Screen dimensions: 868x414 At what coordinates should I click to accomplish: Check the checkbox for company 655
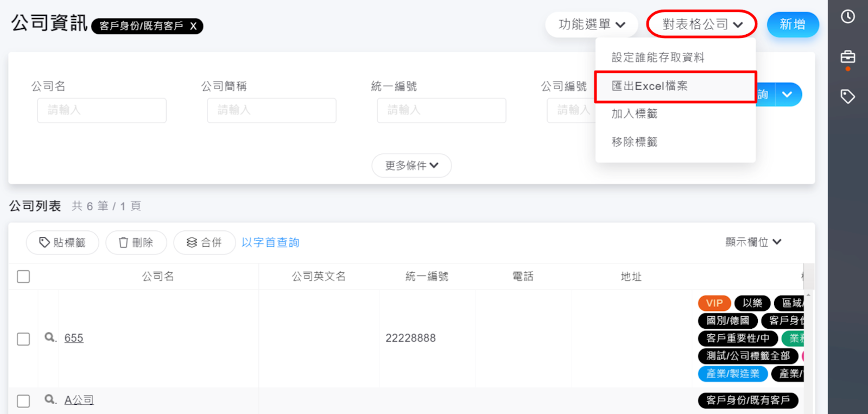23,339
